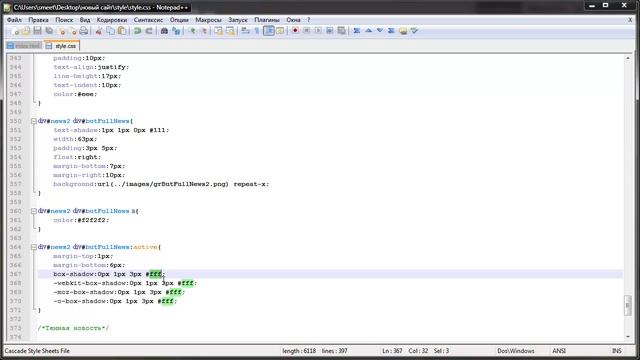Image resolution: width=640 pixels, height=360 pixels.
Task: Click the Close document toolbar icon
Action: pos(61,31)
